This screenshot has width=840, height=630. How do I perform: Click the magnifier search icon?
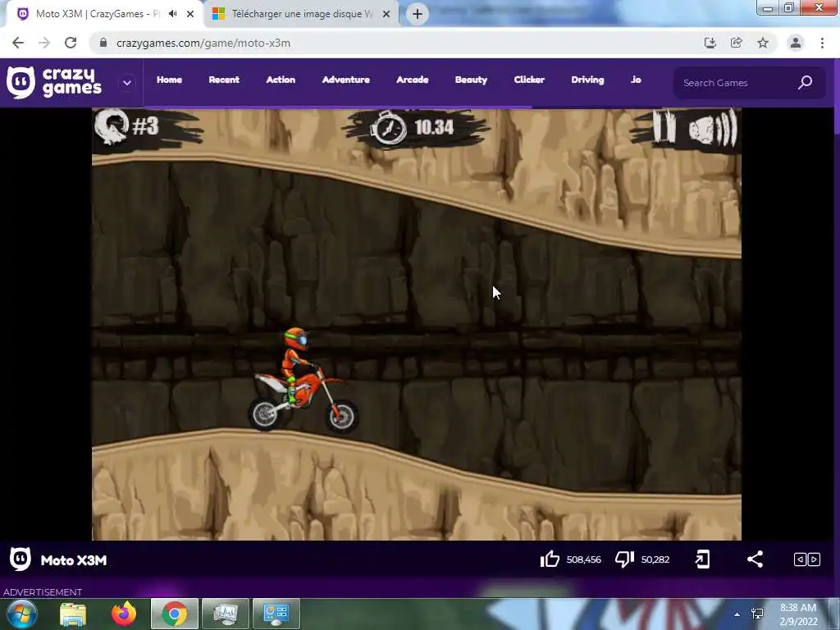click(x=806, y=83)
